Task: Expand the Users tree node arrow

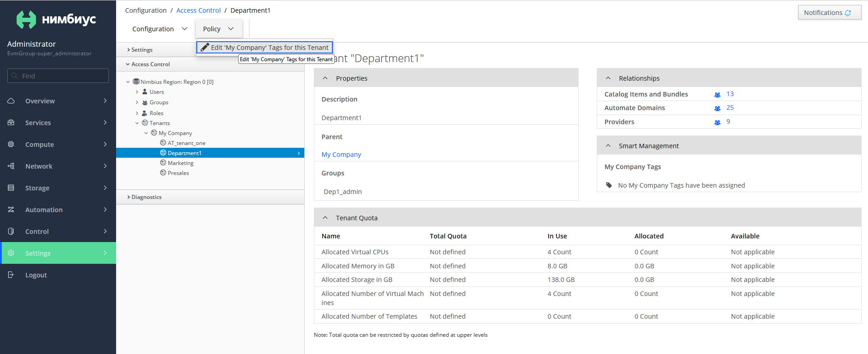Action: click(137, 92)
